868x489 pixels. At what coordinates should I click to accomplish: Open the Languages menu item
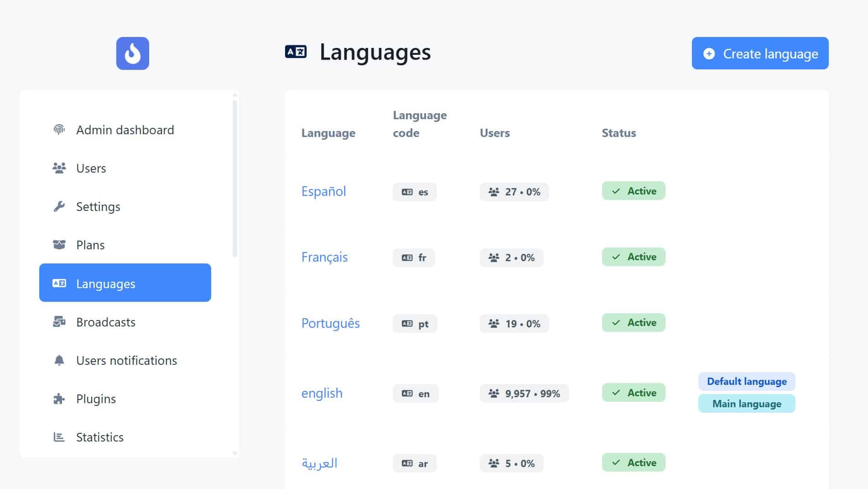coord(125,283)
